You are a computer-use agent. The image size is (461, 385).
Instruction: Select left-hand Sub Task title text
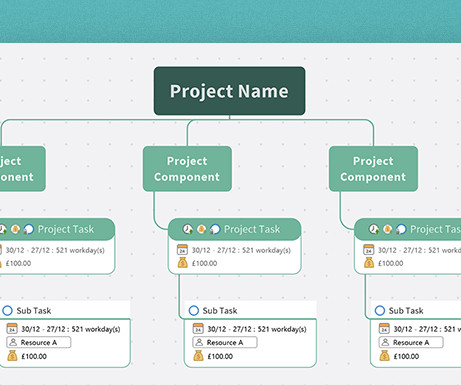tap(34, 311)
